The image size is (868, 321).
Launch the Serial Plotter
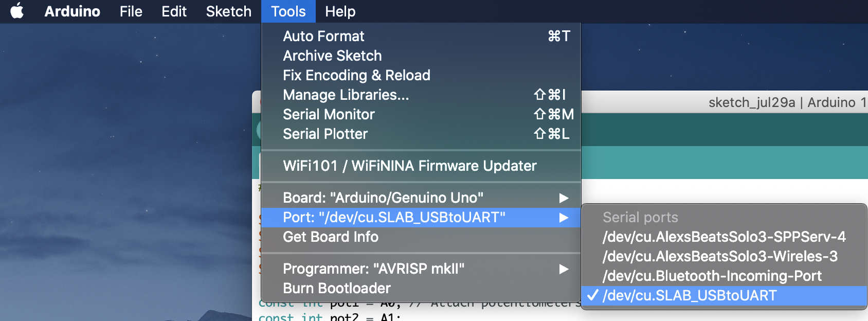coord(325,134)
